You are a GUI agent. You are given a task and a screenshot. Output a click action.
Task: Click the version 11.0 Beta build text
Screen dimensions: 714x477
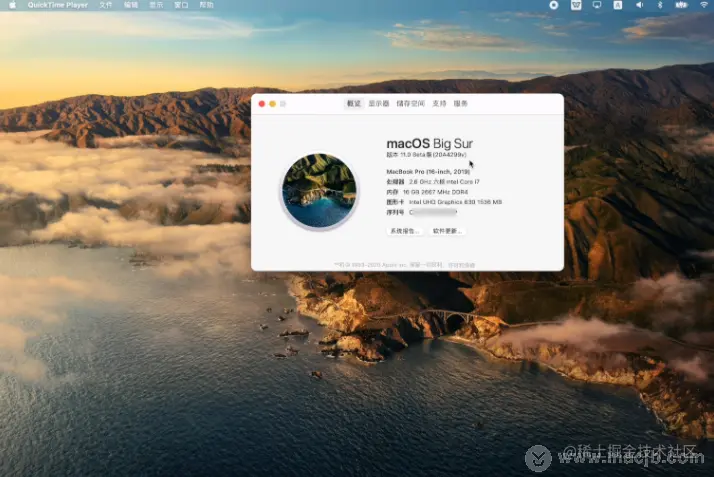pos(427,155)
